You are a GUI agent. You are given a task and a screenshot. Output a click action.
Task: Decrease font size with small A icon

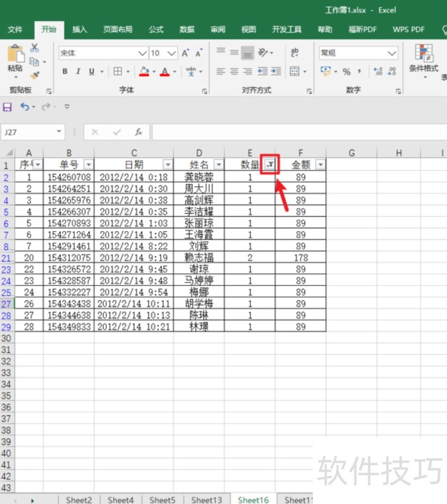click(199, 53)
